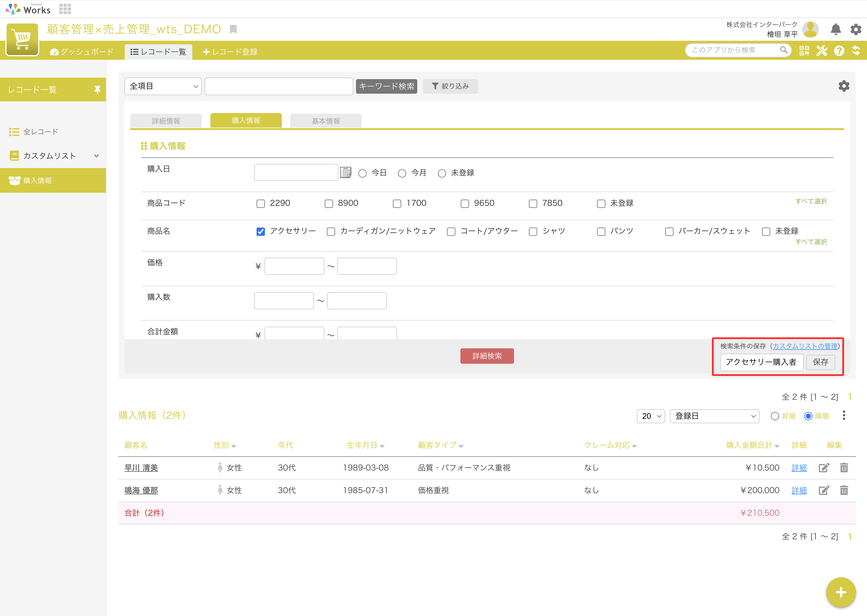The height and width of the screenshot is (616, 867).
Task: Select 降順 sort order
Action: click(x=808, y=416)
